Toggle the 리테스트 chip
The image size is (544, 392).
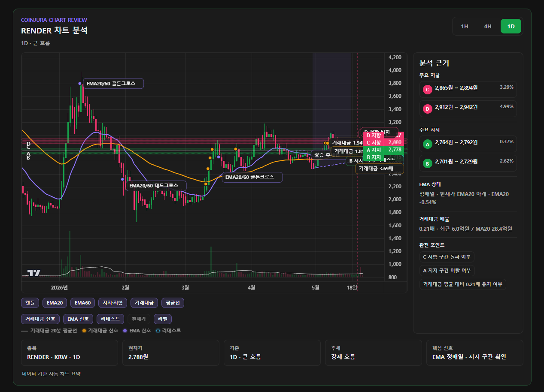[x=111, y=319]
